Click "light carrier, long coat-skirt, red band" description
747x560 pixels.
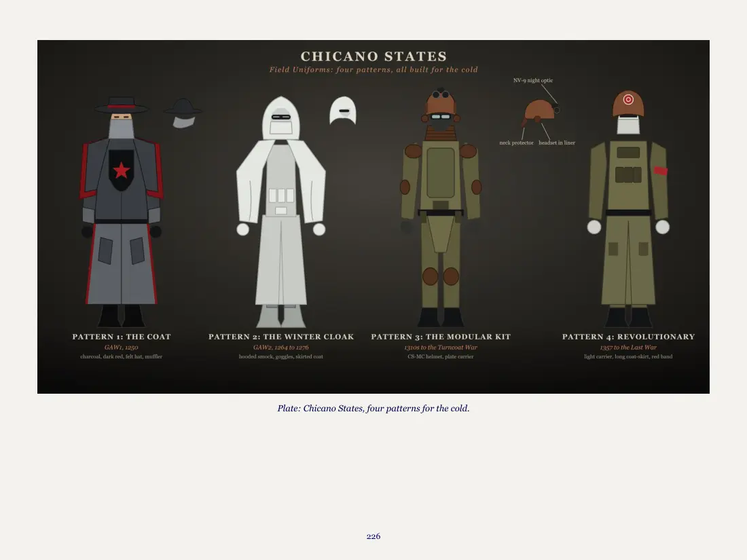tap(628, 356)
